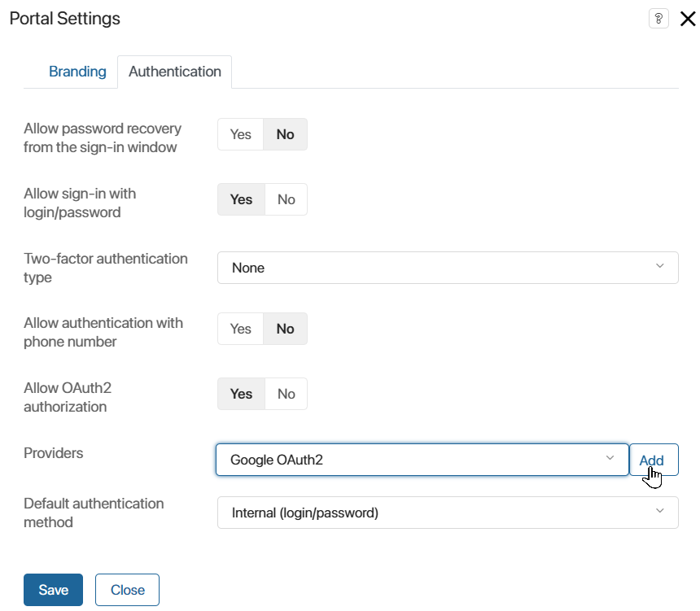Click the Close button at bottom
The height and width of the screenshot is (611, 700).
tap(127, 590)
